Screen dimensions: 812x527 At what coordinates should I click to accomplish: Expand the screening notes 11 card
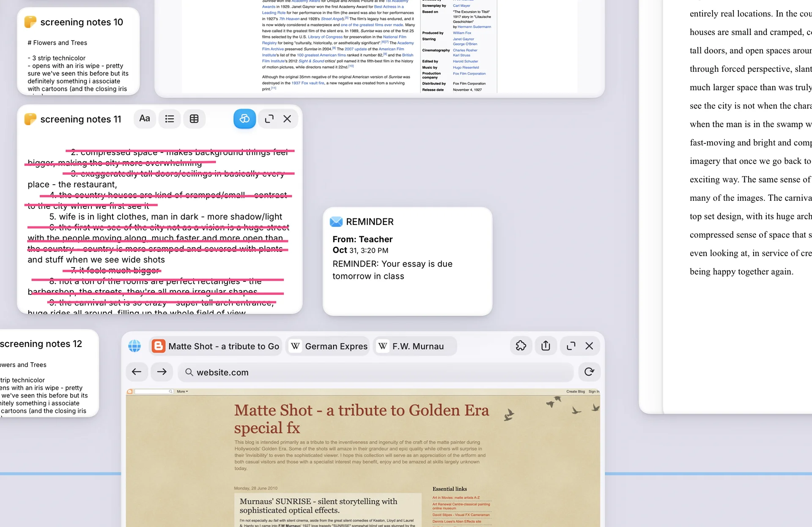click(269, 119)
